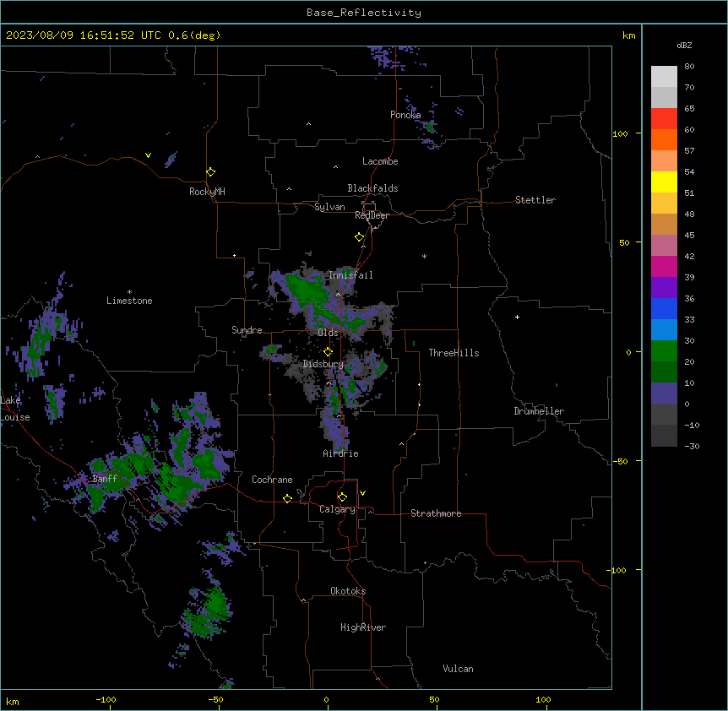The height and width of the screenshot is (711, 728).
Task: Click the Ponoka city label
Action: [x=405, y=115]
